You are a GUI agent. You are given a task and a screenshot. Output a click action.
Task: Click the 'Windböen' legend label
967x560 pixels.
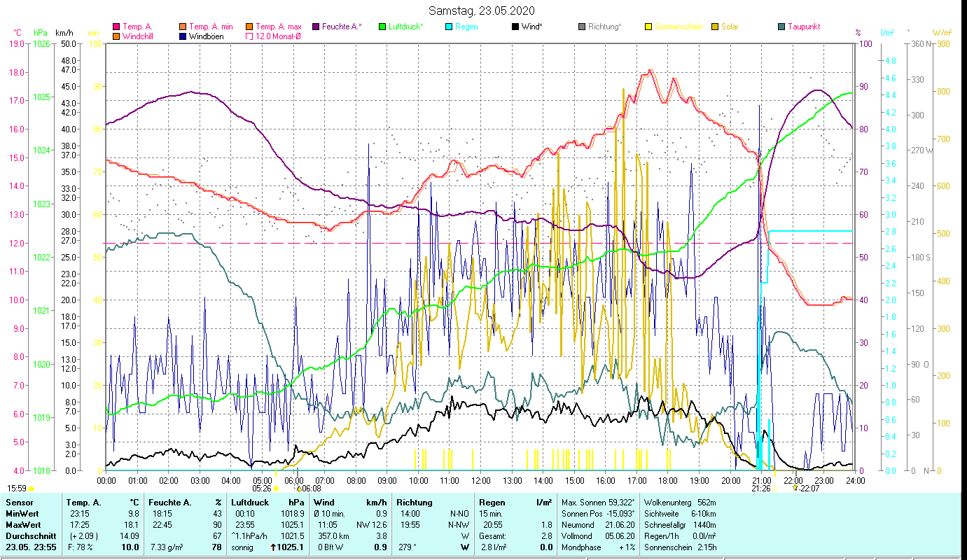207,36
